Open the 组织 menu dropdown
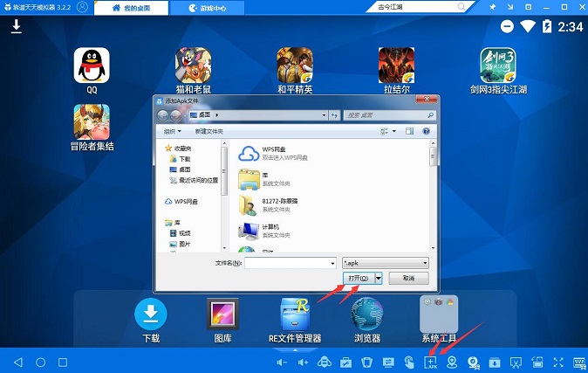This screenshot has height=373, width=588. click(x=172, y=131)
